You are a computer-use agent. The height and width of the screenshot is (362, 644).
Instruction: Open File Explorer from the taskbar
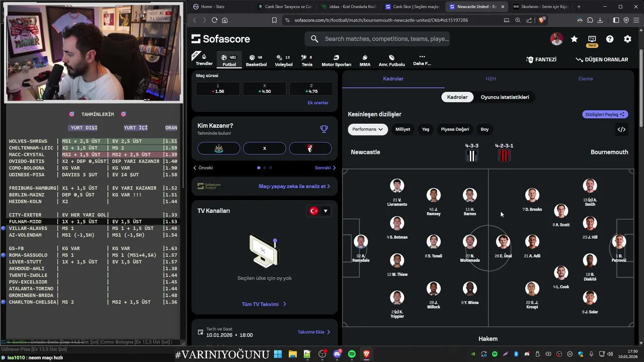click(292, 354)
